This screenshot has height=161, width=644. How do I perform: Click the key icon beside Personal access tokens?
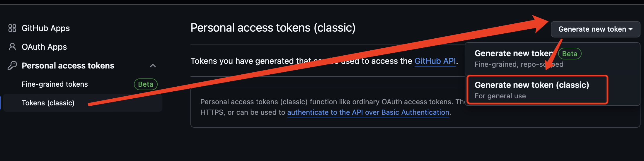pyautogui.click(x=12, y=66)
